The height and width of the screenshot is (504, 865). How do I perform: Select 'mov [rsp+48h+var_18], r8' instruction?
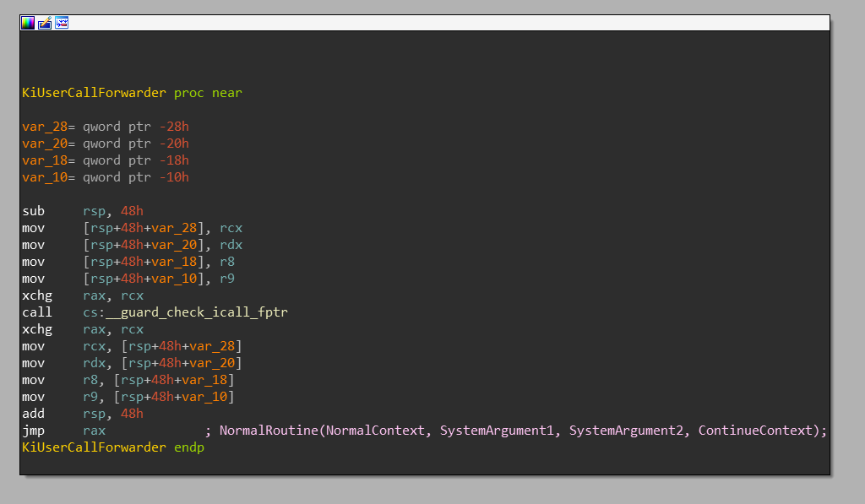128,262
